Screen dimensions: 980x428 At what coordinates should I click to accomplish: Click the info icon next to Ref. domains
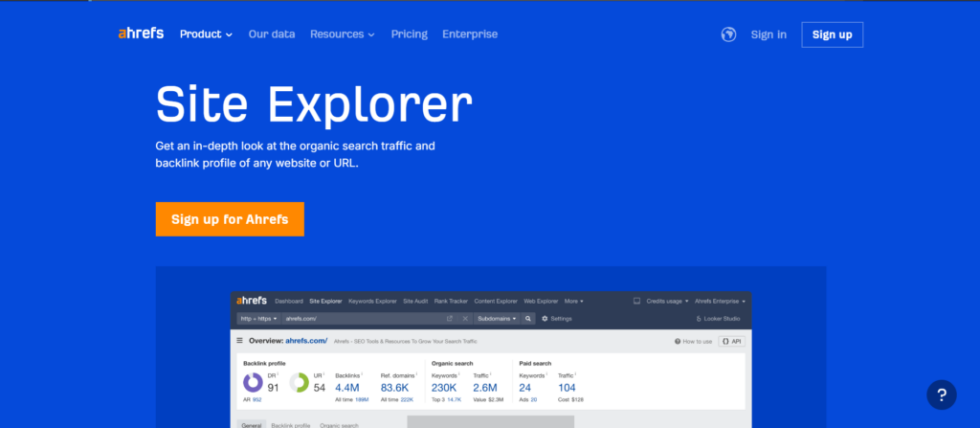pyautogui.click(x=416, y=373)
